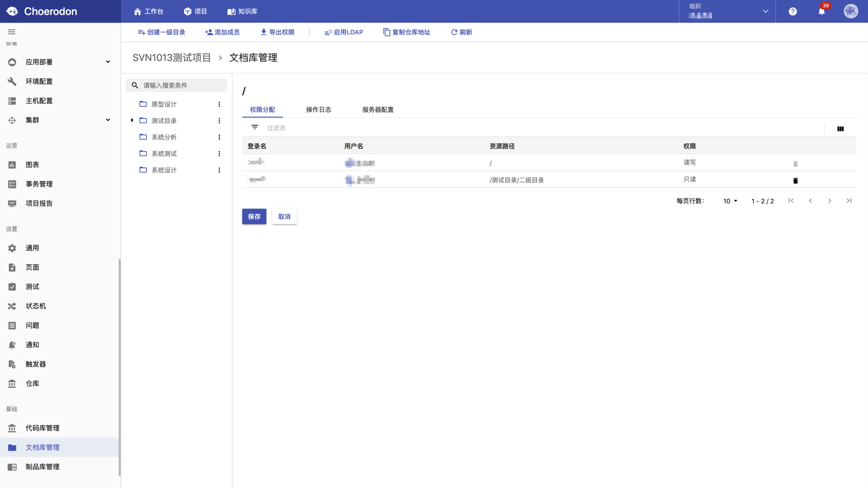The height and width of the screenshot is (488, 868).
Task: Change rows per page dropdown
Action: [x=730, y=201]
